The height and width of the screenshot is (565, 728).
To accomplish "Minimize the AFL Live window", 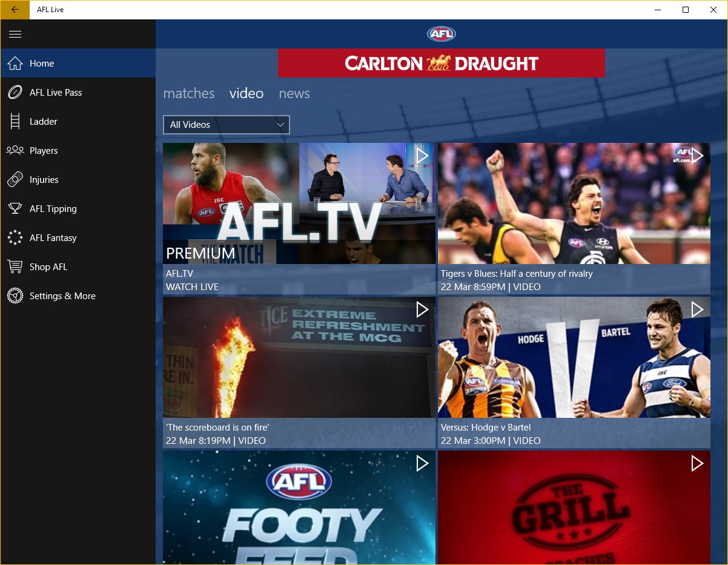I will point(658,10).
